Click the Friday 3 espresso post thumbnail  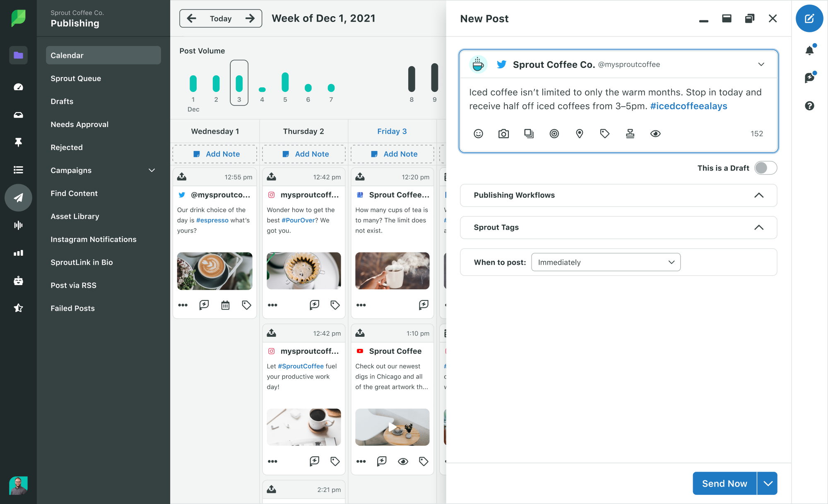[214, 268]
